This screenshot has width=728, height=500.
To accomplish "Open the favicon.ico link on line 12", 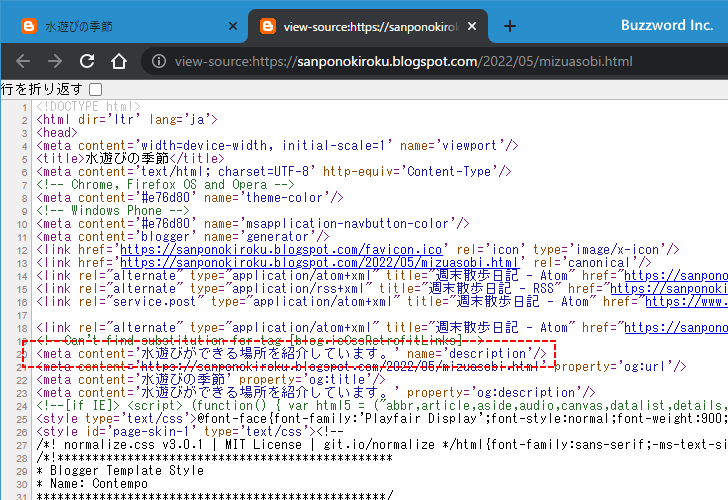I will [281, 250].
